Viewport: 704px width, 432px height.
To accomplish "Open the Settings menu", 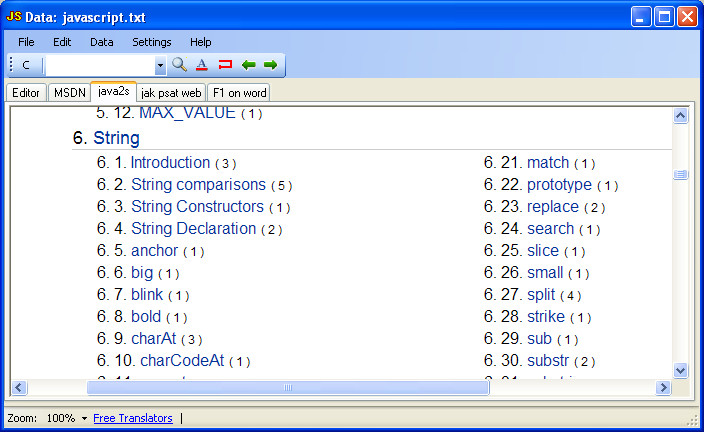I will coord(151,42).
